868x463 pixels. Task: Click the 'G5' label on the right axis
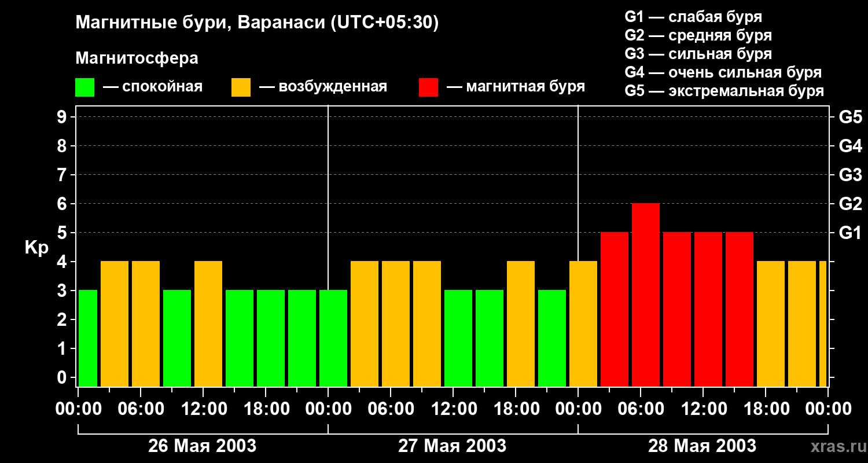coord(850,117)
